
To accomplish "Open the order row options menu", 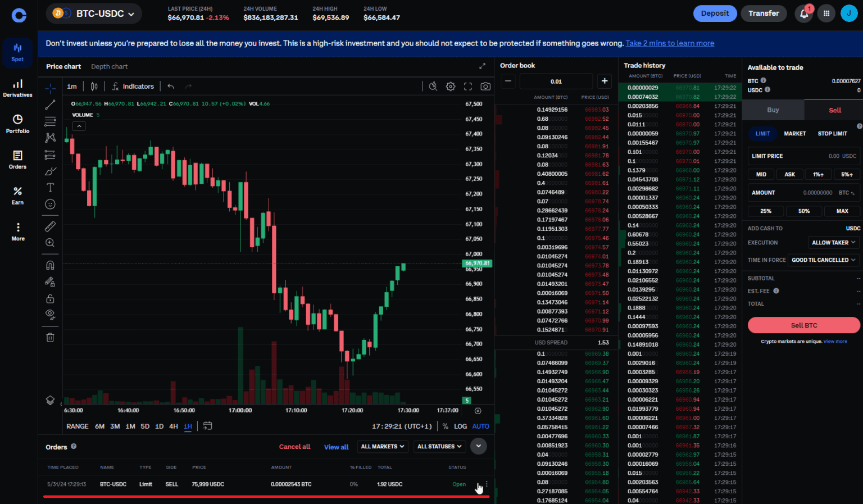I will point(487,484).
